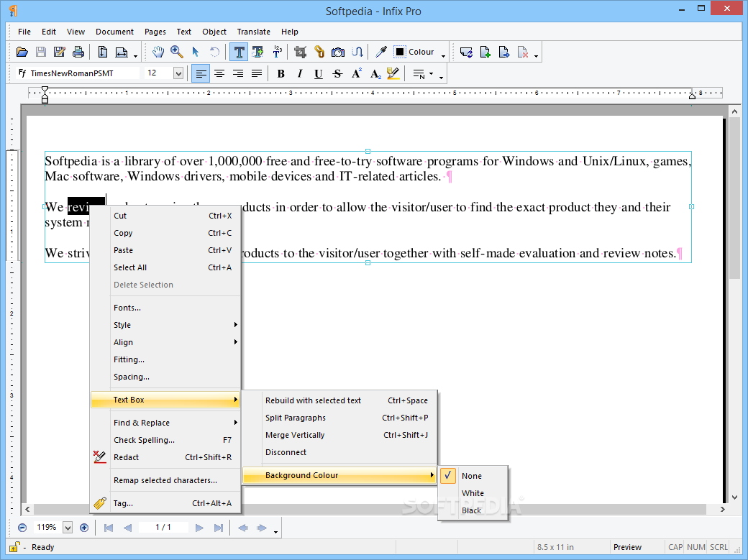Click the page number field 1 / 1
This screenshot has height=560, width=748.
[x=163, y=527]
